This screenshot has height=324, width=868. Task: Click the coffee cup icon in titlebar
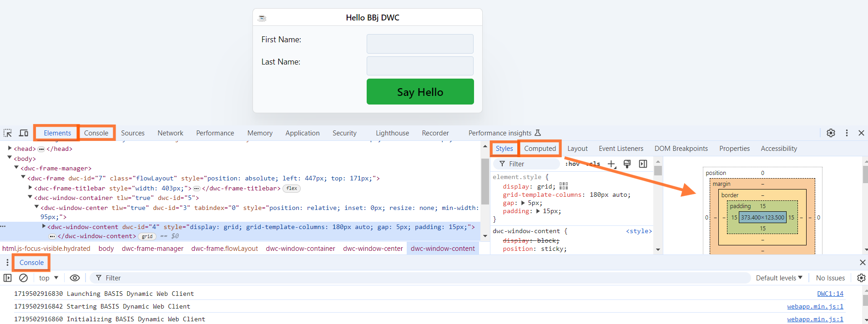(262, 18)
